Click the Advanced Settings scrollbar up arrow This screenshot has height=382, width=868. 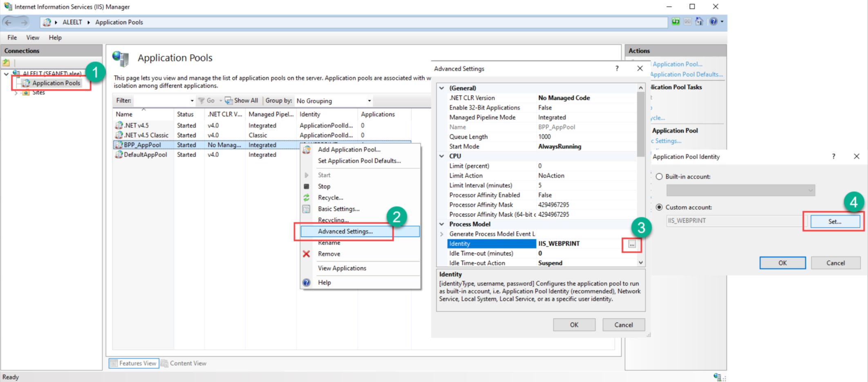(641, 88)
